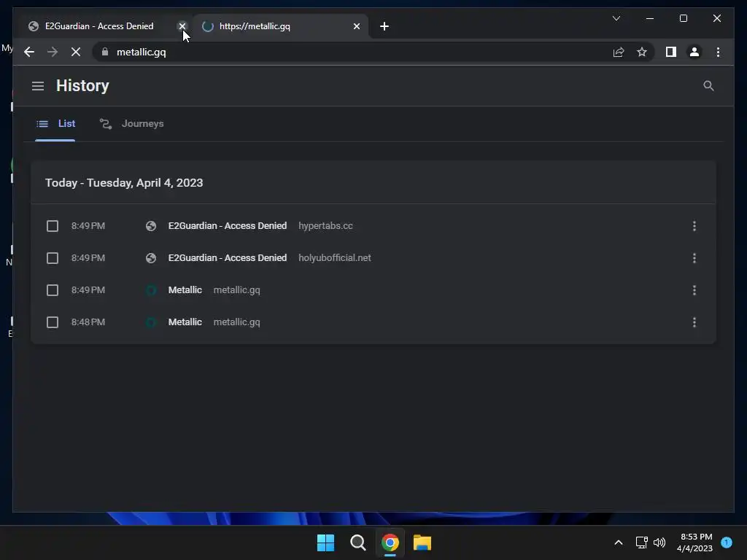This screenshot has height=560, width=747.
Task: Bookmark this tab with the star
Action: coord(642,52)
